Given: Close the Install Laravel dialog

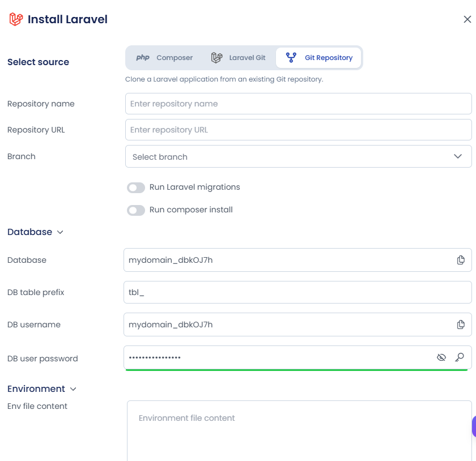Looking at the screenshot, I should pos(467,19).
